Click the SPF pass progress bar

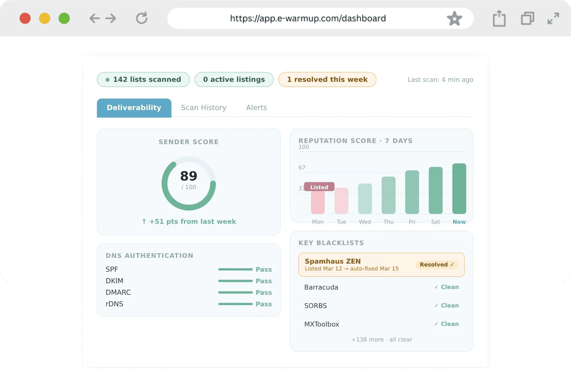point(235,269)
